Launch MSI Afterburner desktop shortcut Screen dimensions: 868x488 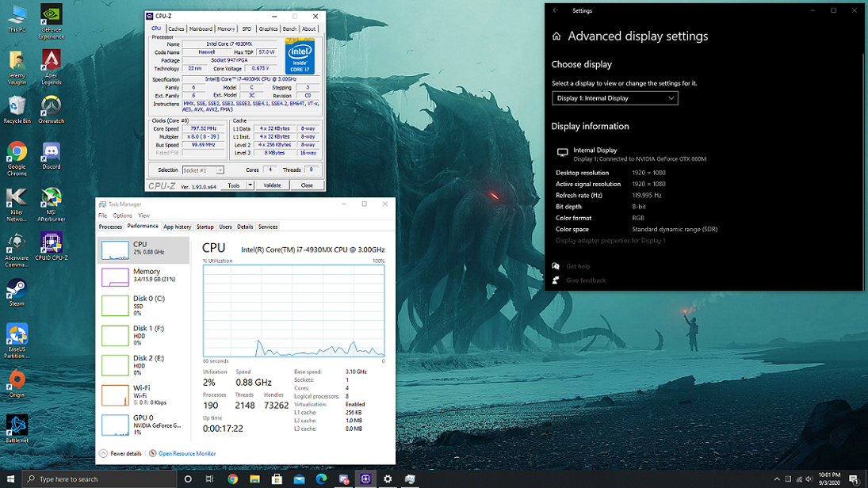(52, 204)
